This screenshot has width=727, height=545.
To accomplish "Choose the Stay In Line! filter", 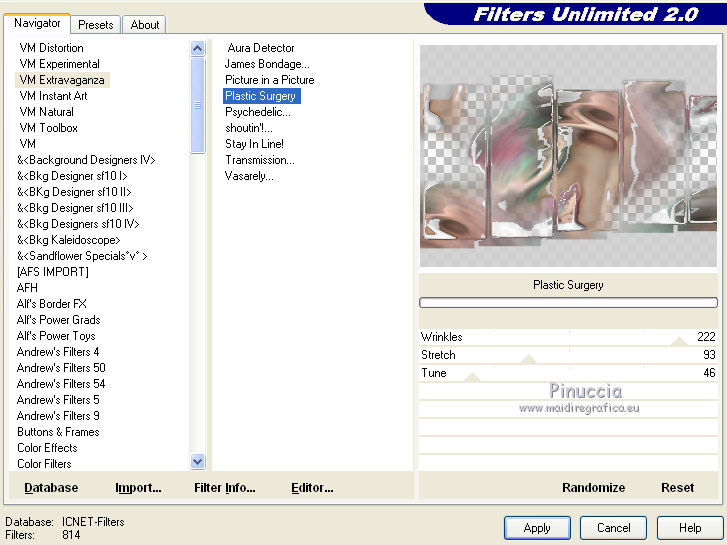I will [x=254, y=144].
